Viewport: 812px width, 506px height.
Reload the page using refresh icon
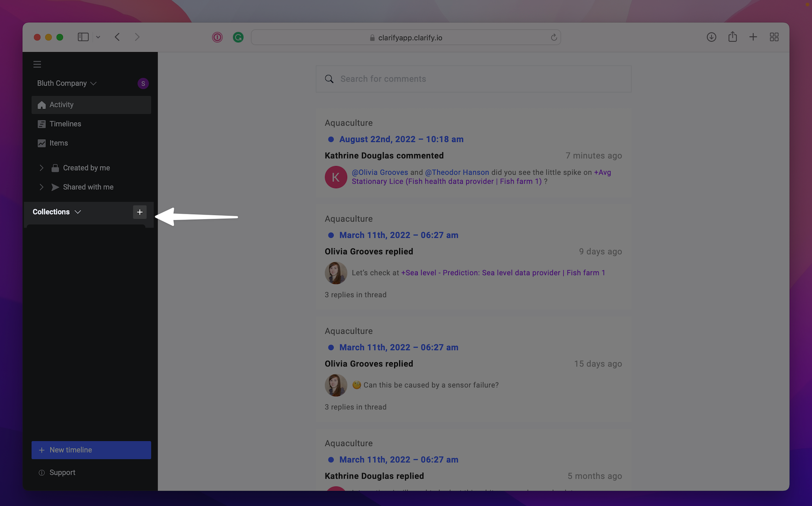point(554,37)
